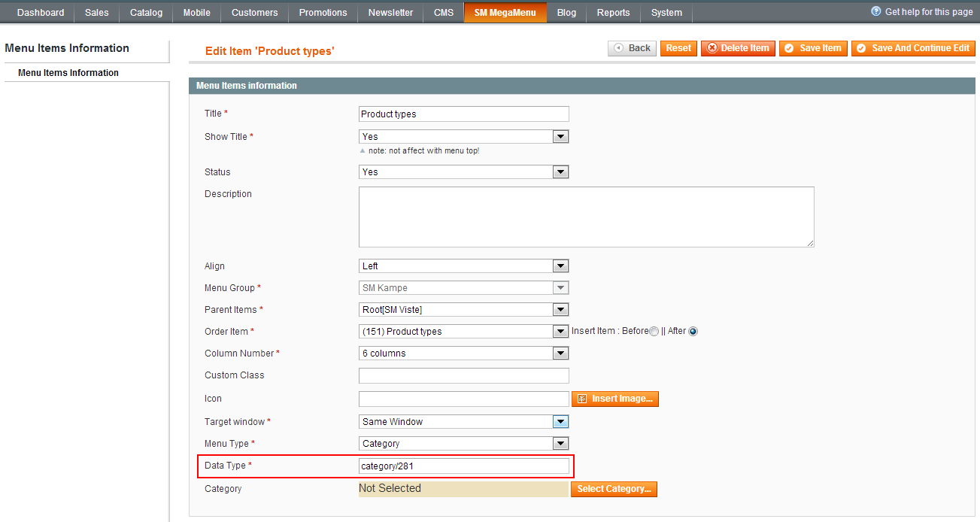Viewport: 980px width, 522px height.
Task: Open the Show Title dropdown
Action: click(464, 137)
